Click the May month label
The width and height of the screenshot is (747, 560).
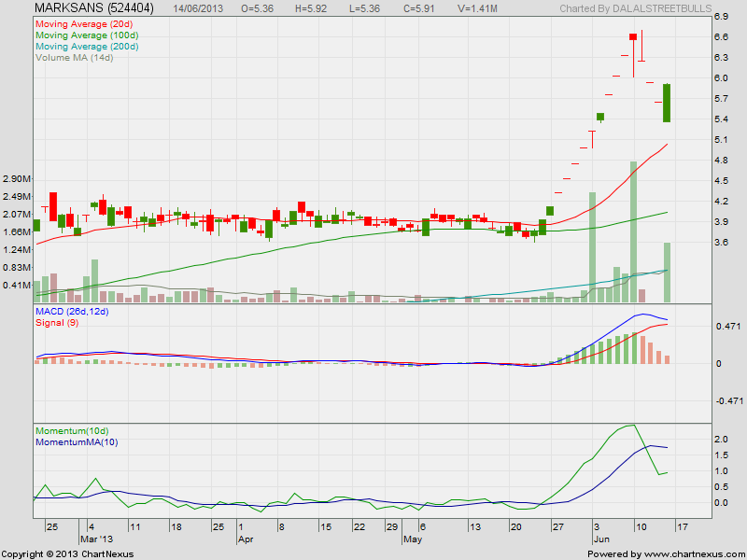pyautogui.click(x=413, y=539)
